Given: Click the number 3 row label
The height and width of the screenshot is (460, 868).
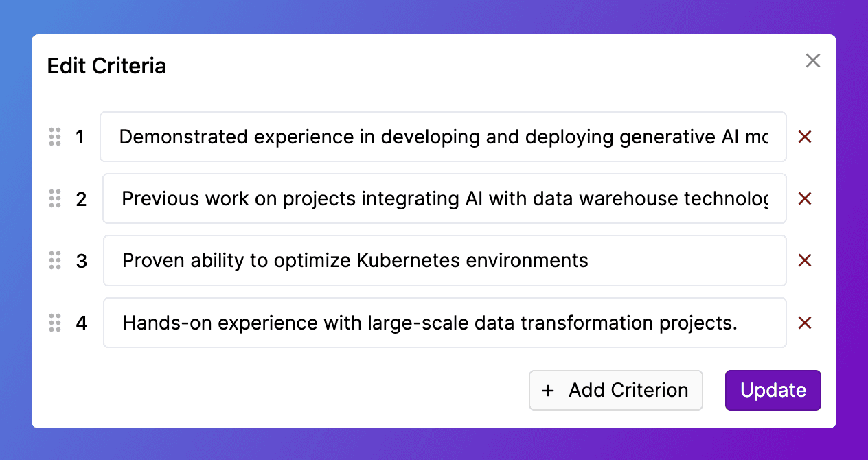Looking at the screenshot, I should [81, 261].
